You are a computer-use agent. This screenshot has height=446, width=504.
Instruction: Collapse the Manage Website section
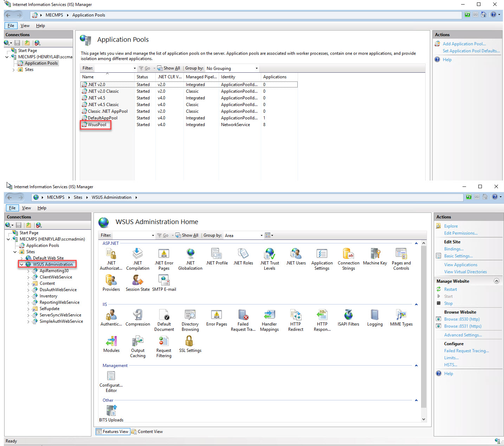coord(496,281)
